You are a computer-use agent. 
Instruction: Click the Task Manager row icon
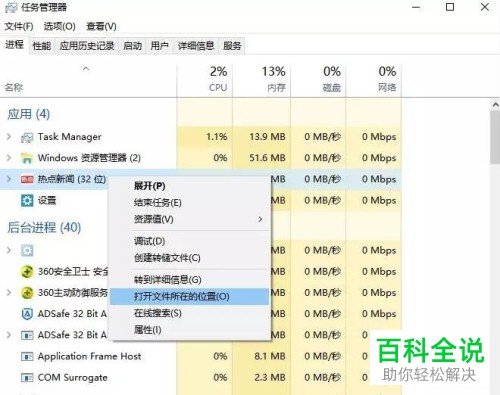27,137
